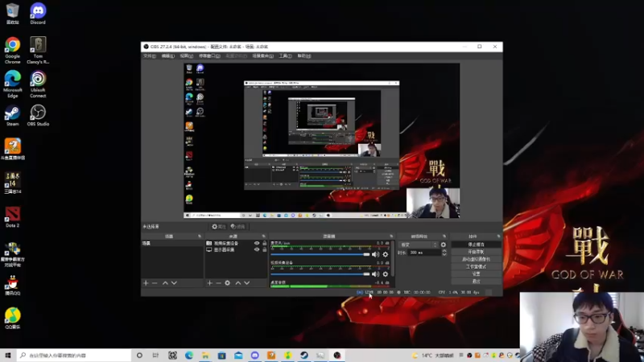Viewport: 644px width, 362px height.
Task: Add a new source with plus icon
Action: [x=210, y=283]
